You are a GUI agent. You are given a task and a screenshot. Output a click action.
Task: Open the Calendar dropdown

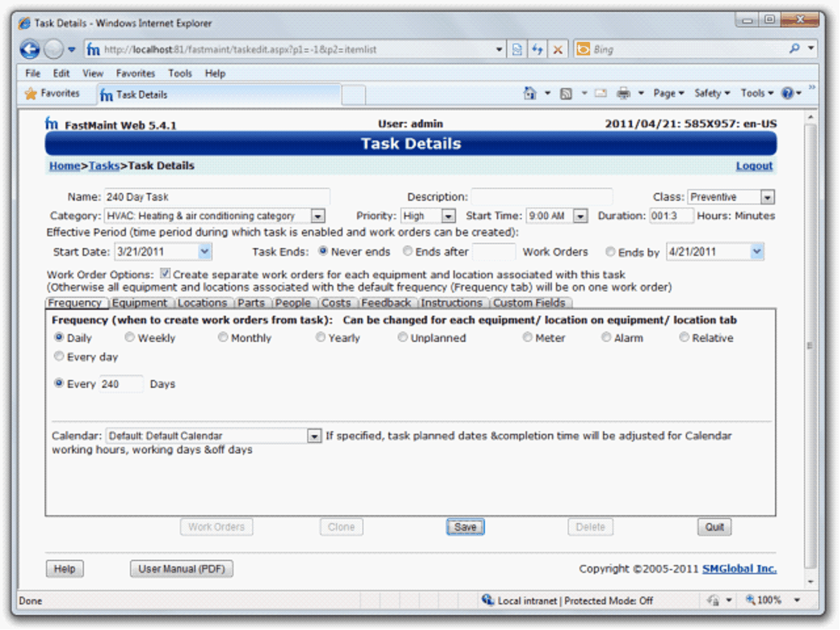pos(314,436)
